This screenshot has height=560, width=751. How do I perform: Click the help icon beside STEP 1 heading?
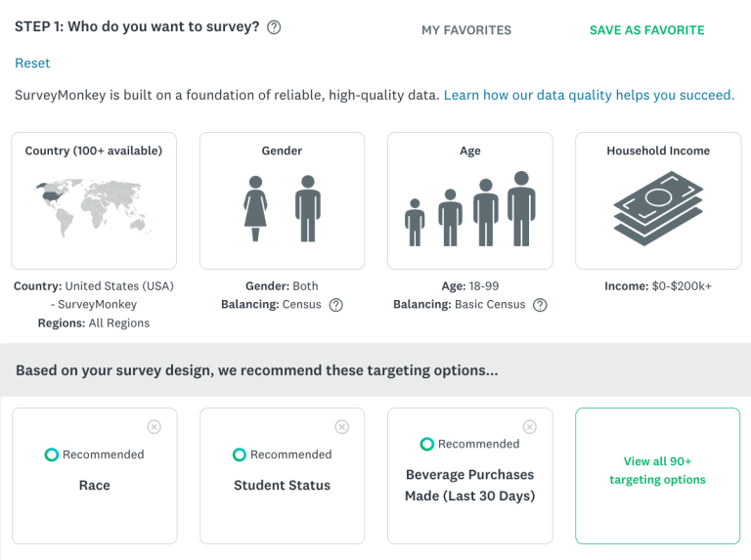274,27
